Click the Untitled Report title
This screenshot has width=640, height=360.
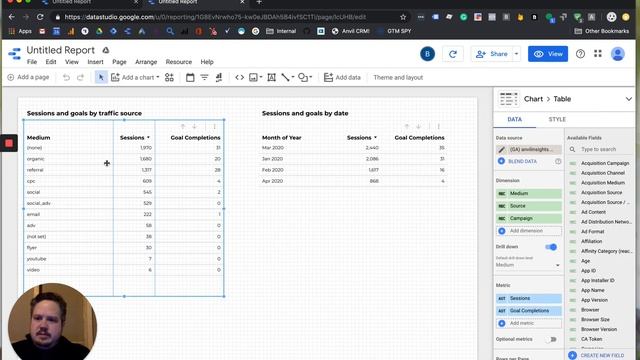(x=60, y=50)
